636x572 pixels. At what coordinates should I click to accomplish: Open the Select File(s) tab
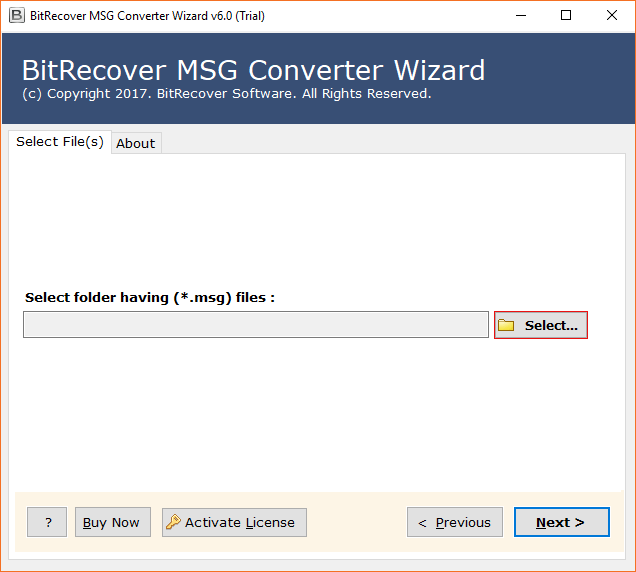point(59,142)
